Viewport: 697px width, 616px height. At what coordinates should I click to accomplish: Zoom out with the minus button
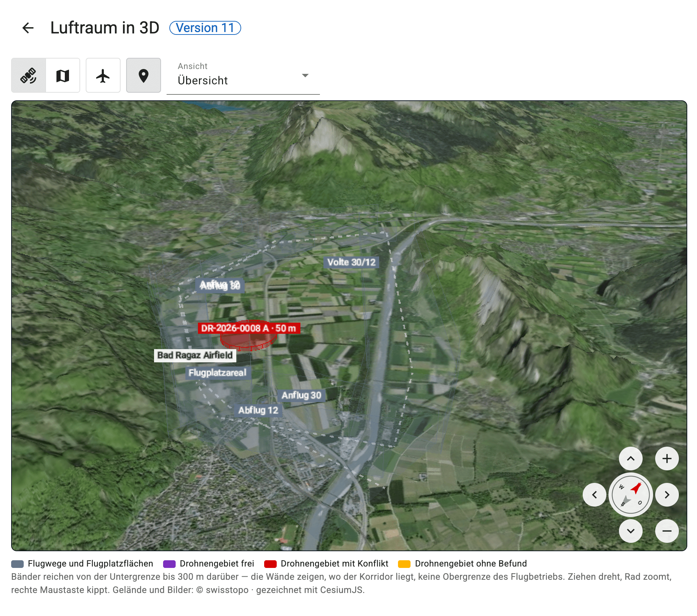pos(667,531)
